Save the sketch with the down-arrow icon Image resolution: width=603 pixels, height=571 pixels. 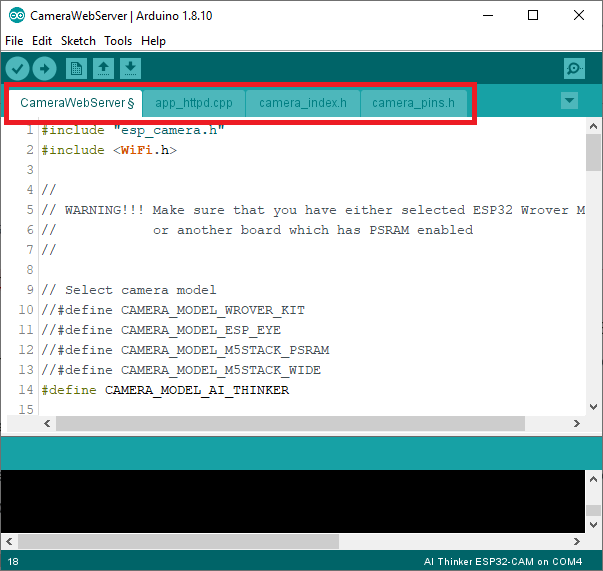click(130, 69)
